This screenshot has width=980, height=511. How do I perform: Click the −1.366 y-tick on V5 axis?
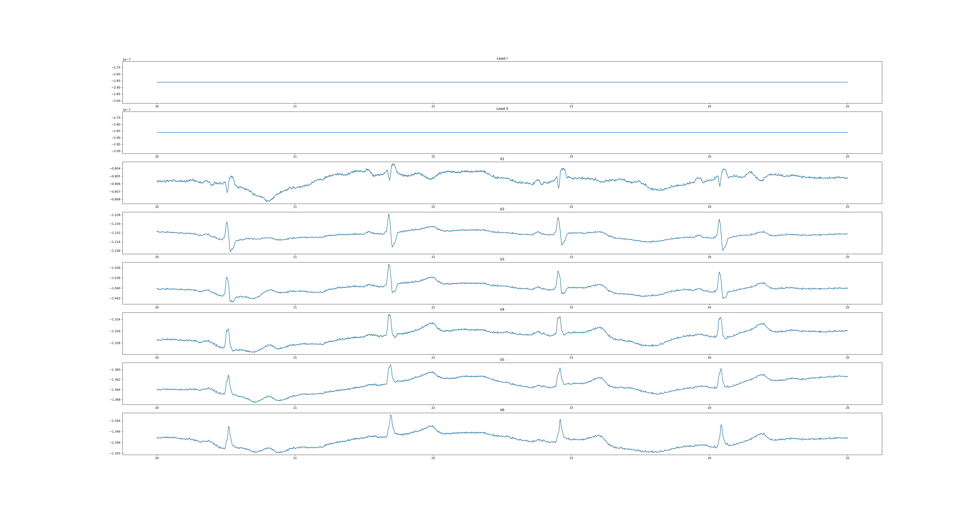coord(115,400)
